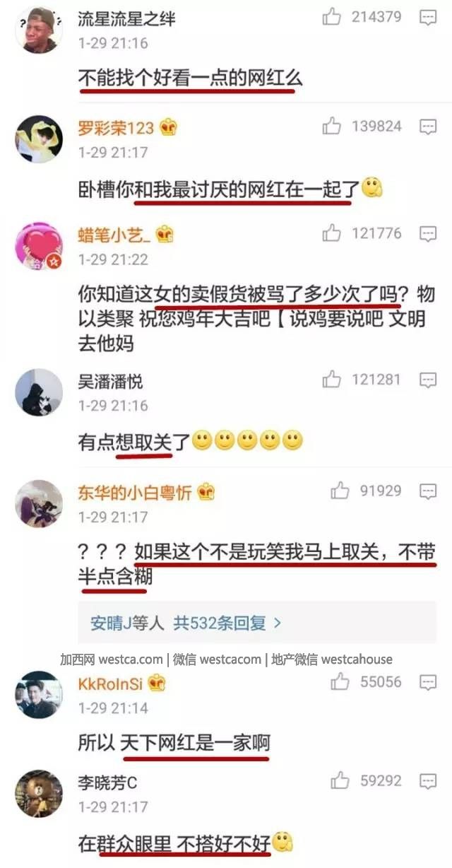The width and height of the screenshot is (452, 868).
Task: Open the heart avatar of 蜡笔小艺_
Action: pos(39,246)
